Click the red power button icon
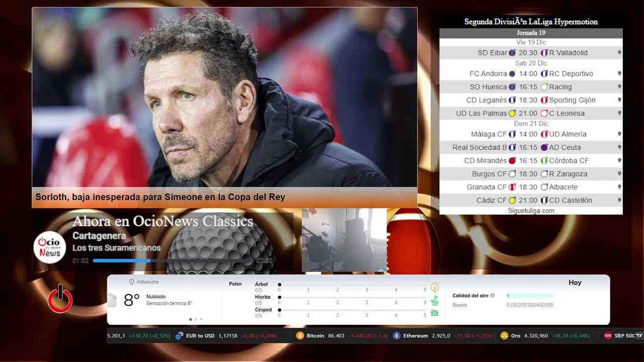This screenshot has width=644, height=362. [x=60, y=299]
